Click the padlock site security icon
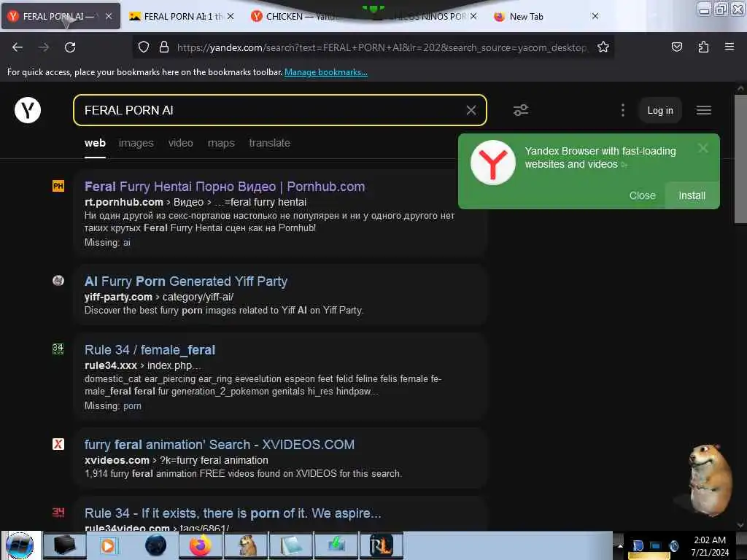This screenshot has height=560, width=747. (164, 47)
